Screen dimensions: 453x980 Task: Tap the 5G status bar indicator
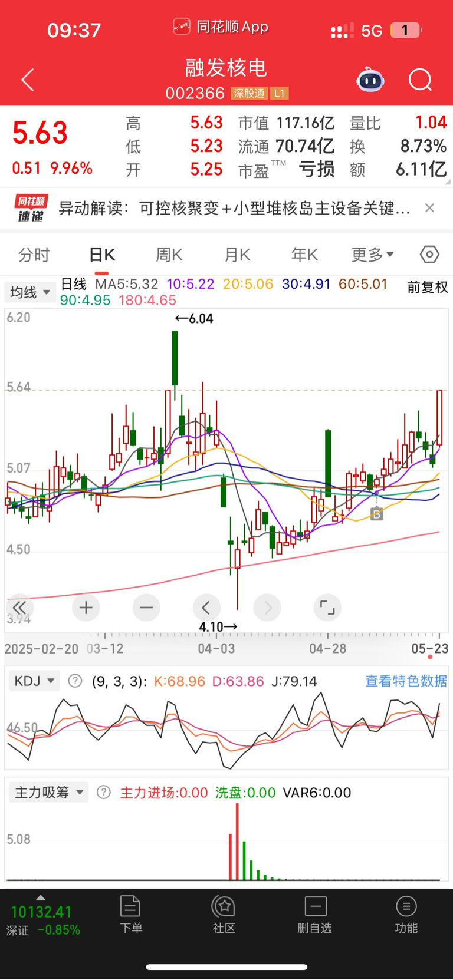click(372, 31)
